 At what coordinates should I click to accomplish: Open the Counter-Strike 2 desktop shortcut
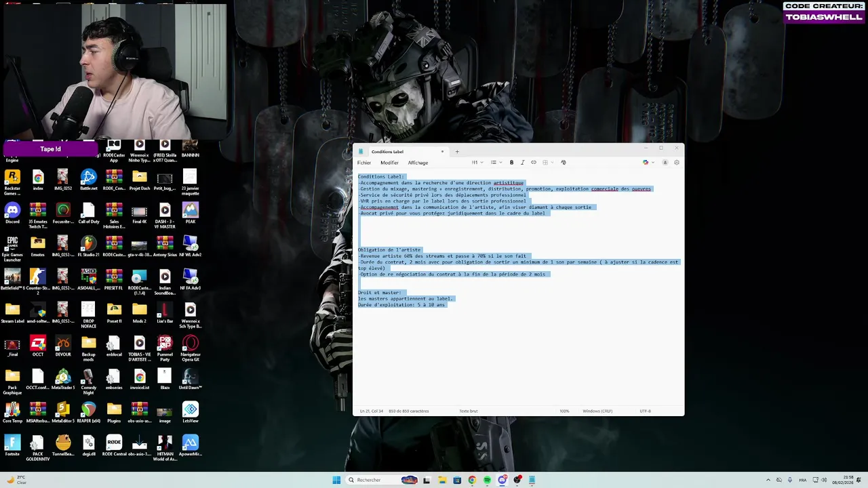point(38,282)
